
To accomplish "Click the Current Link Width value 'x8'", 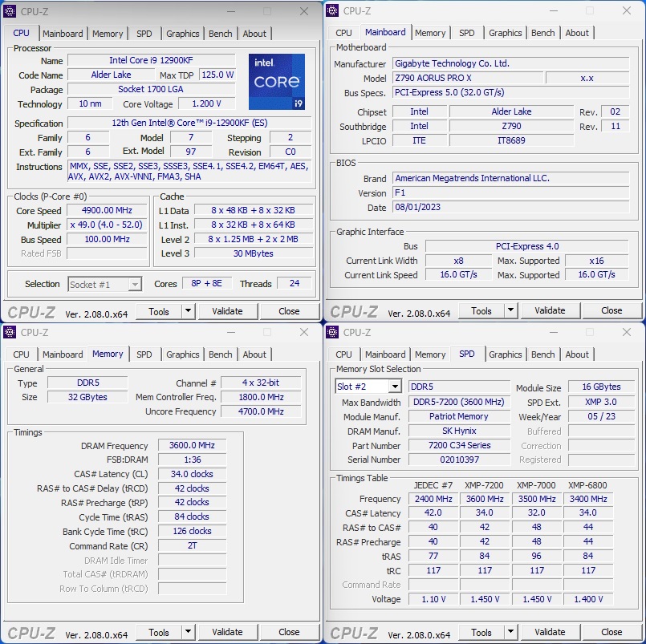I will coord(458,261).
